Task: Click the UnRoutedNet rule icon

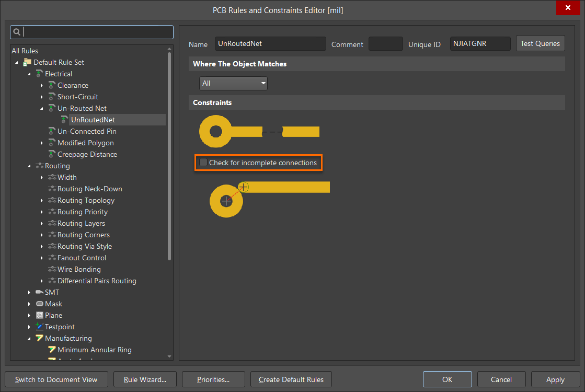Action: (x=64, y=120)
